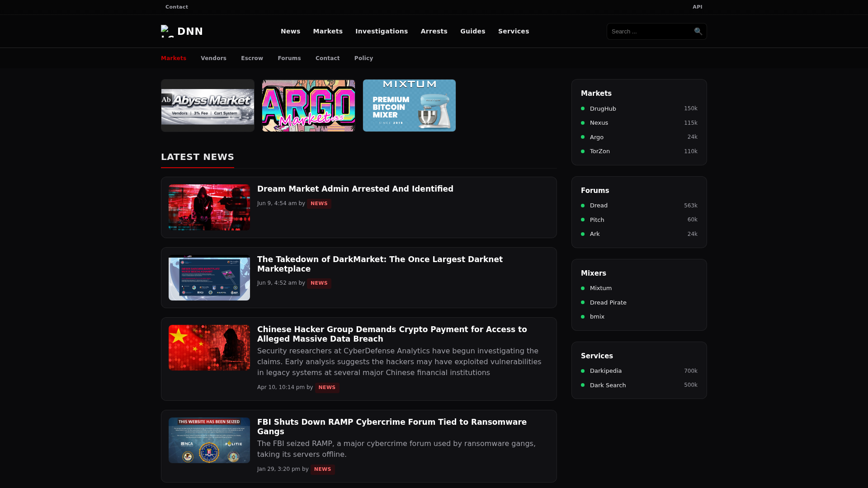Image resolution: width=868 pixels, height=488 pixels.
Task: Click the 150k count beside DrugHub
Action: click(690, 108)
